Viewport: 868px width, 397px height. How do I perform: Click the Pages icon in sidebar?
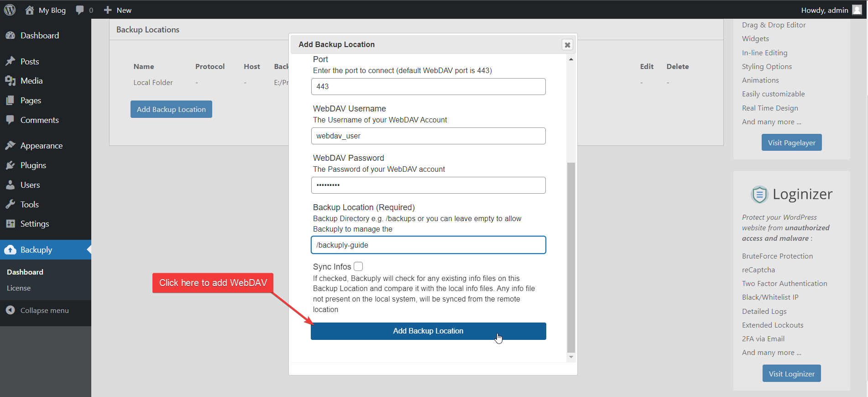[x=10, y=101]
